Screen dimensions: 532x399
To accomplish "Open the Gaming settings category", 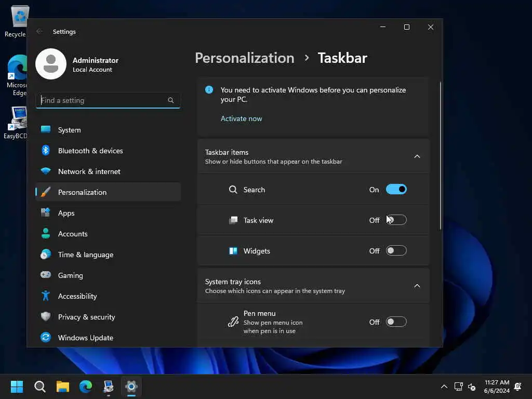I will click(x=108, y=275).
